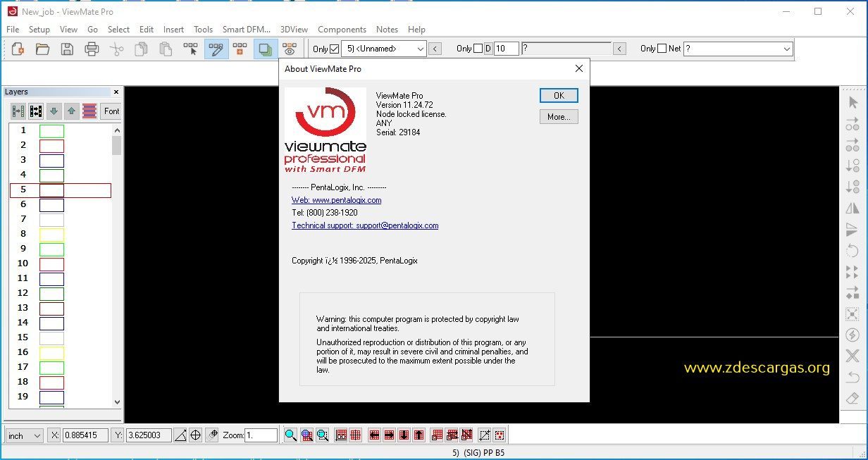Click the red left-pan arrow icon in the bottom bar
This screenshot has width=868, height=460.
point(375,435)
